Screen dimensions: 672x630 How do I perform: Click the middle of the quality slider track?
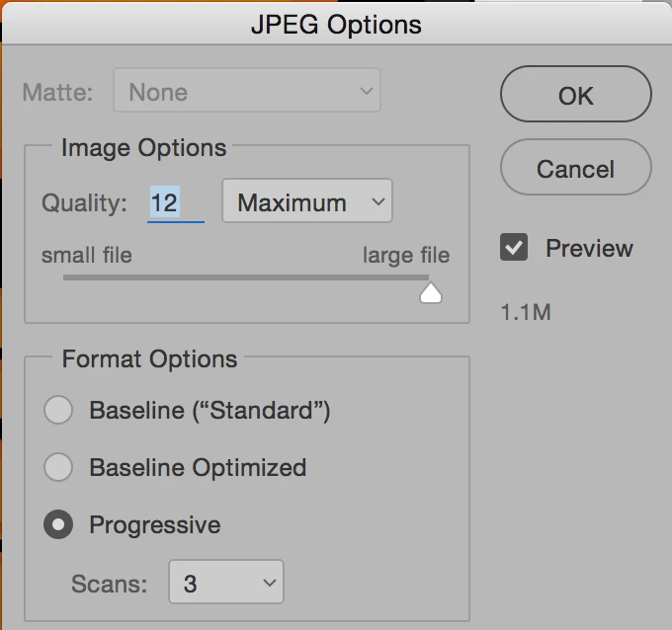click(246, 278)
